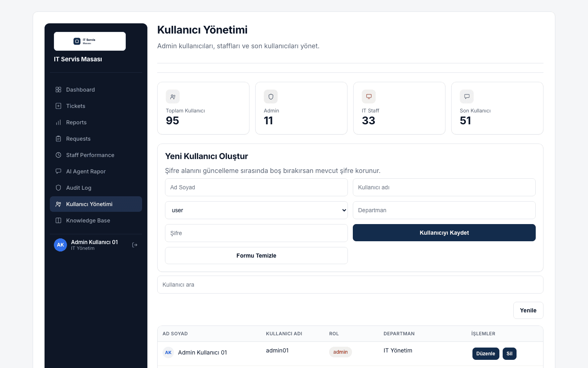
Task: Click the Kullanıcıyı Kaydet button
Action: tap(444, 233)
